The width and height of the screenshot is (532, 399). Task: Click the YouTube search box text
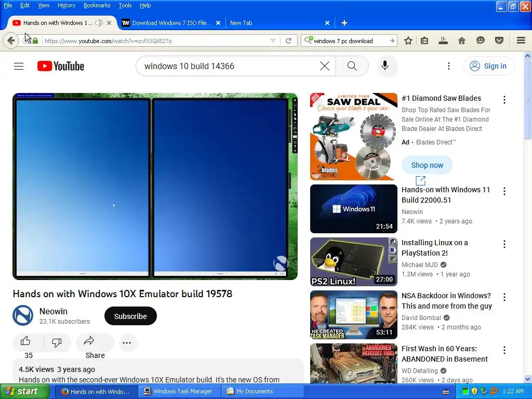(x=189, y=66)
